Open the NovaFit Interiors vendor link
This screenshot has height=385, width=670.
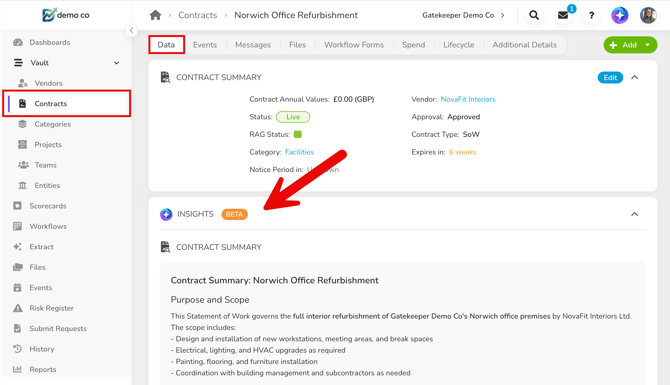tap(468, 99)
